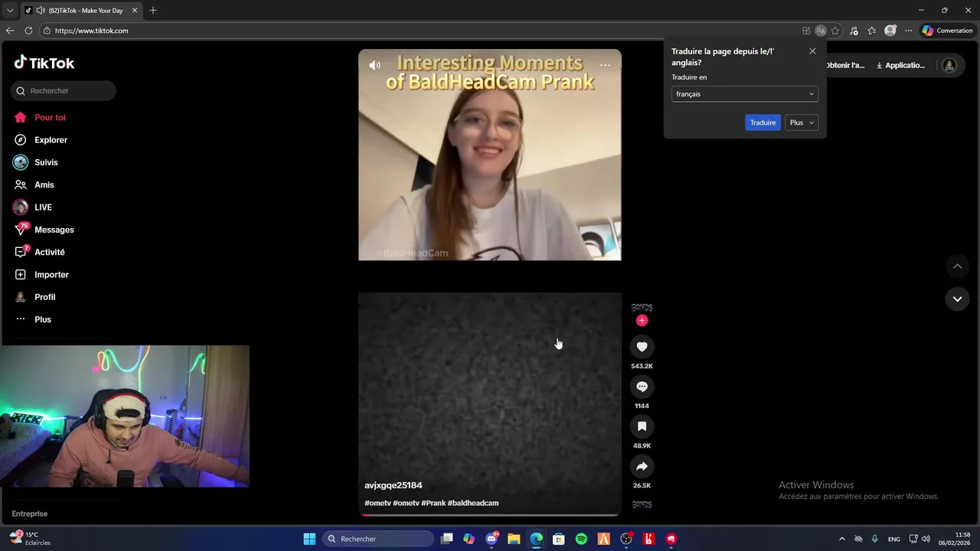Add page to browser favorites star

[835, 31]
